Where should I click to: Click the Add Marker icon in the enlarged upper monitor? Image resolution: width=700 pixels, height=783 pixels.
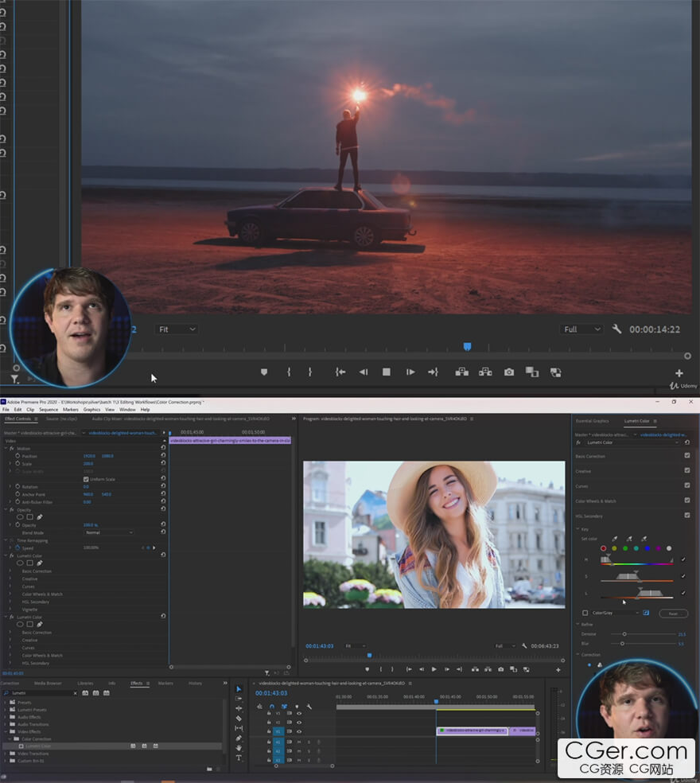(x=264, y=372)
